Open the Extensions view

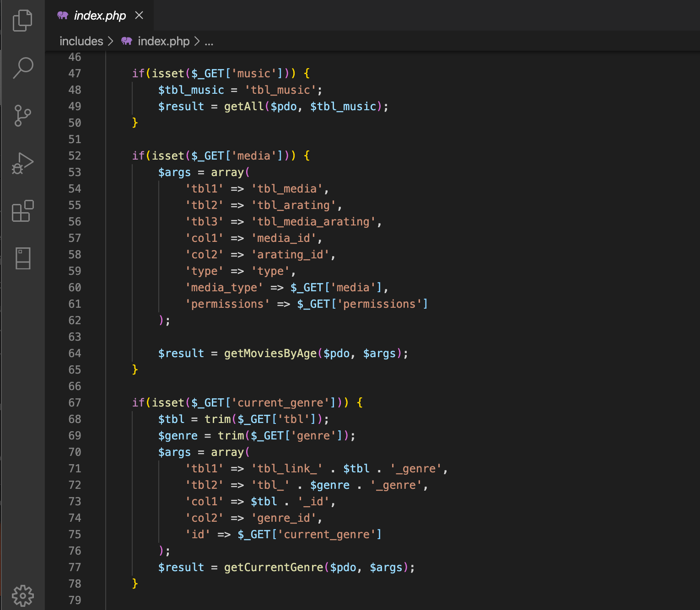22,211
